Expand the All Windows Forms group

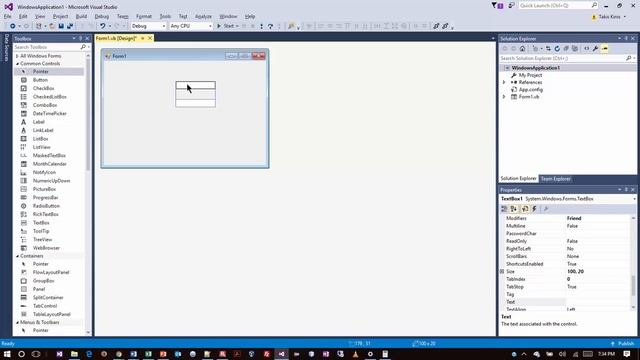pos(17,56)
